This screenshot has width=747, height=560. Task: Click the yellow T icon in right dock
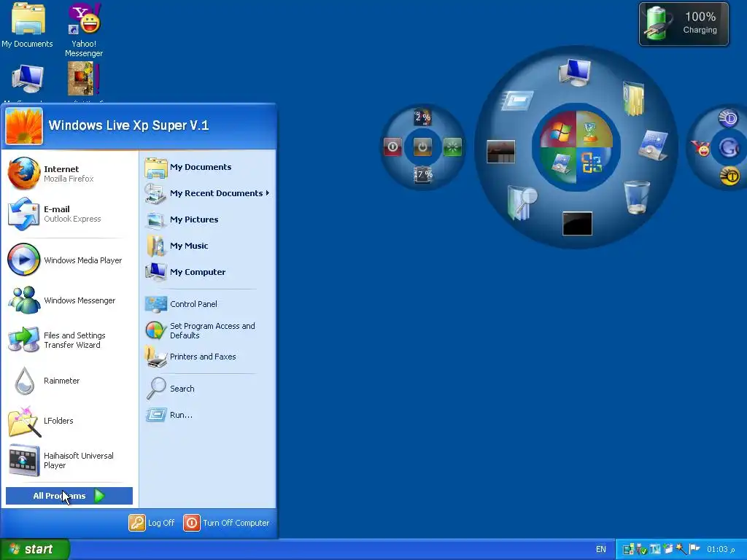pos(729,176)
